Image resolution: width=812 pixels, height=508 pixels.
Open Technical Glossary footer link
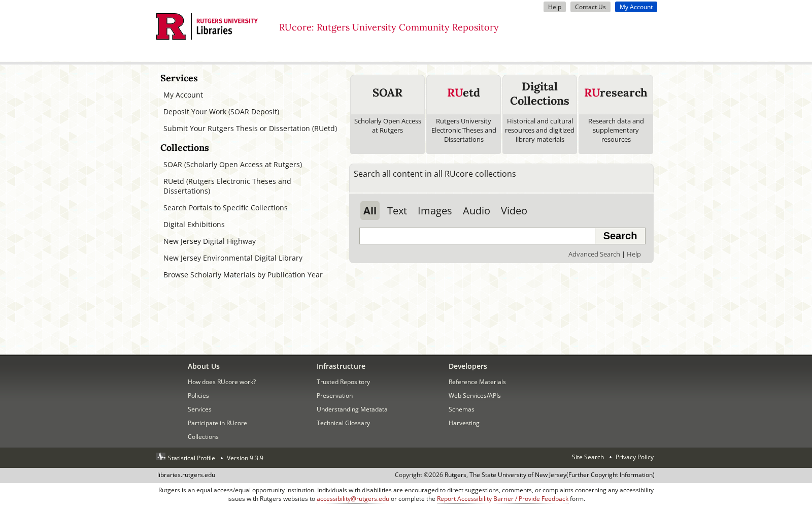pos(343,423)
